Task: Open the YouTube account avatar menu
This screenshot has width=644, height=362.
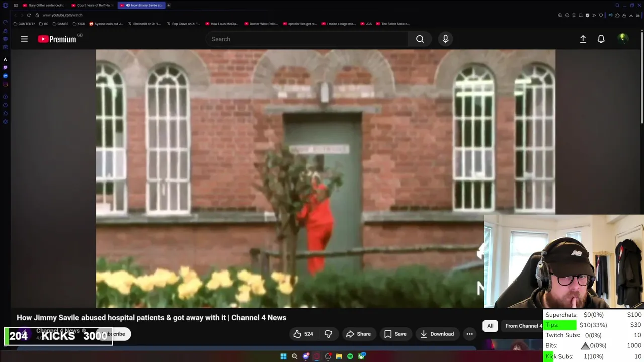Action: [623, 39]
